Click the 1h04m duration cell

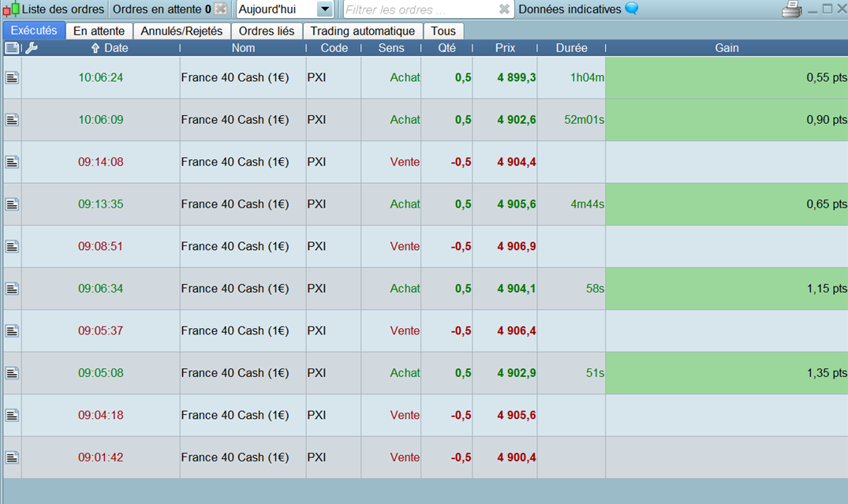click(x=572, y=78)
